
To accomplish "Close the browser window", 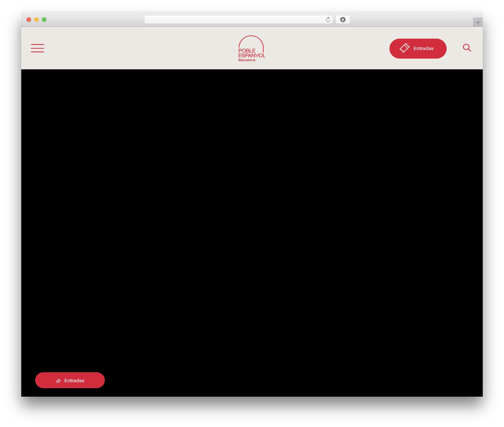I will pyautogui.click(x=29, y=20).
